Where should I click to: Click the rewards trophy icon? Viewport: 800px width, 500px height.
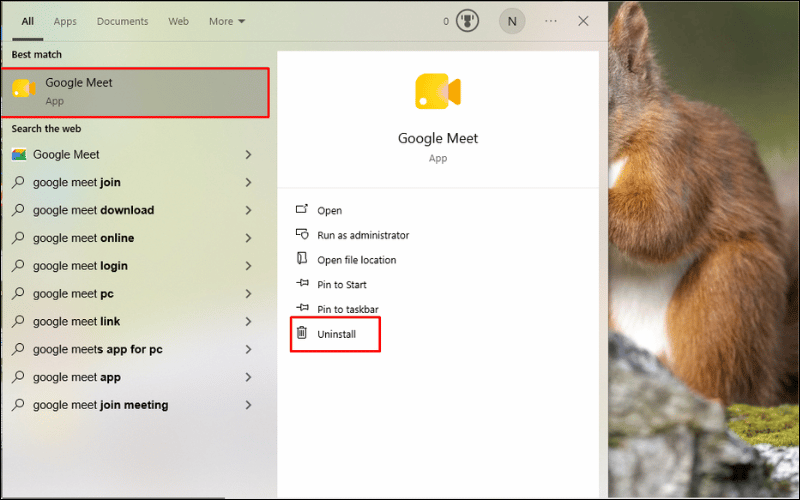(467, 21)
